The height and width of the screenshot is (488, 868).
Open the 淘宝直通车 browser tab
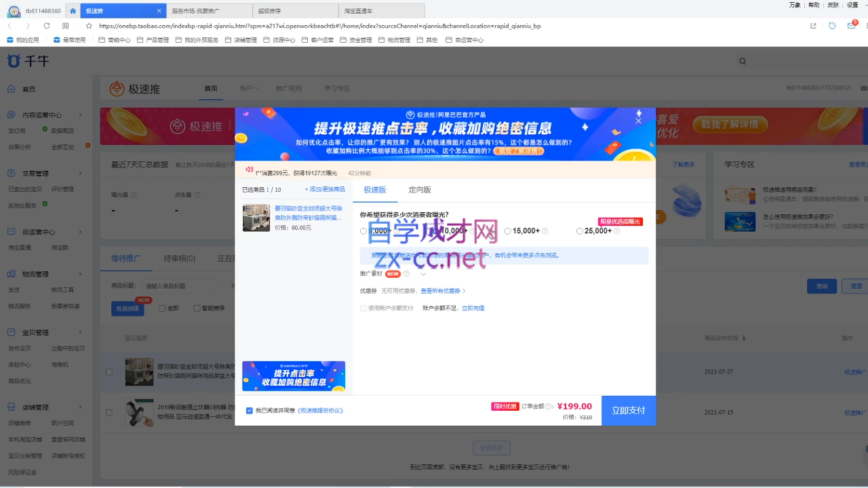pos(382,11)
